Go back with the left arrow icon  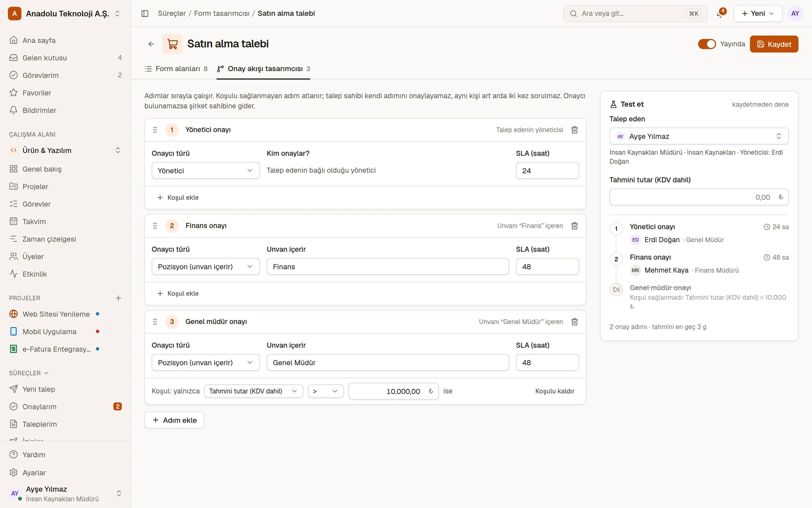click(151, 44)
